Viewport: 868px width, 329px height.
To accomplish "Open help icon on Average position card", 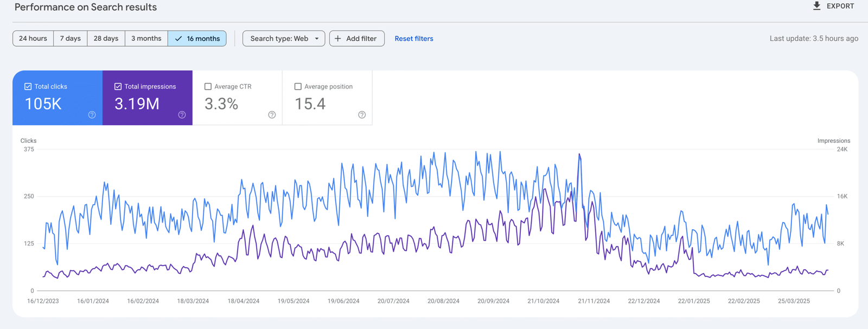I will point(362,115).
